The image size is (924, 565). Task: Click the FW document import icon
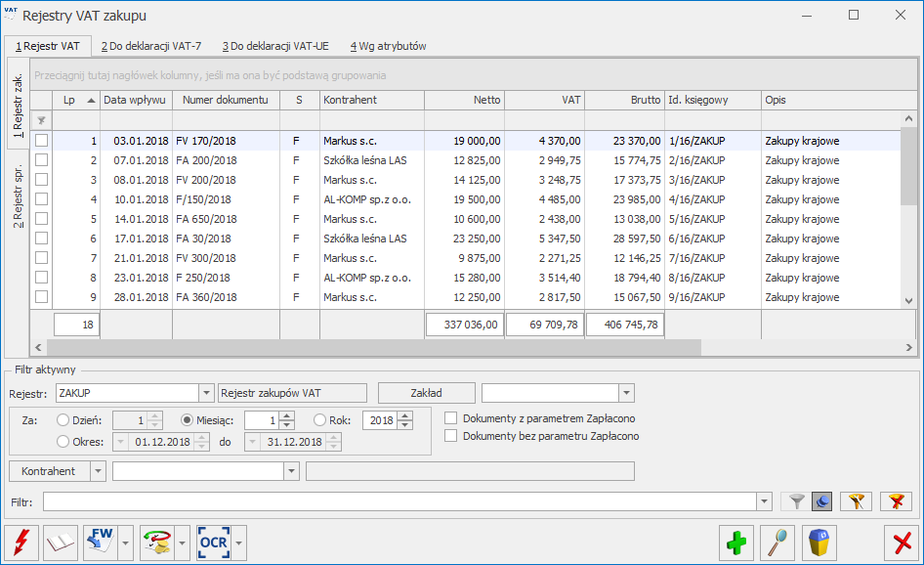point(101,543)
